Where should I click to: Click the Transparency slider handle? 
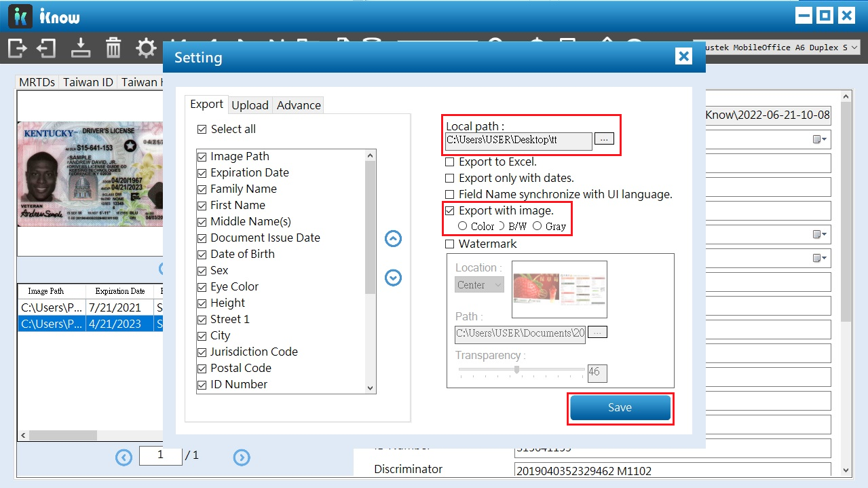pos(516,370)
